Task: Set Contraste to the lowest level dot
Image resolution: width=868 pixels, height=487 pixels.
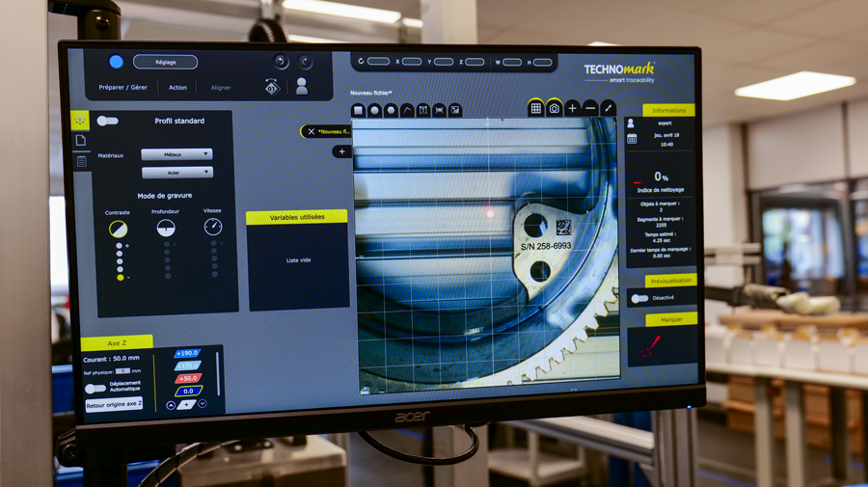Action: pyautogui.click(x=120, y=278)
